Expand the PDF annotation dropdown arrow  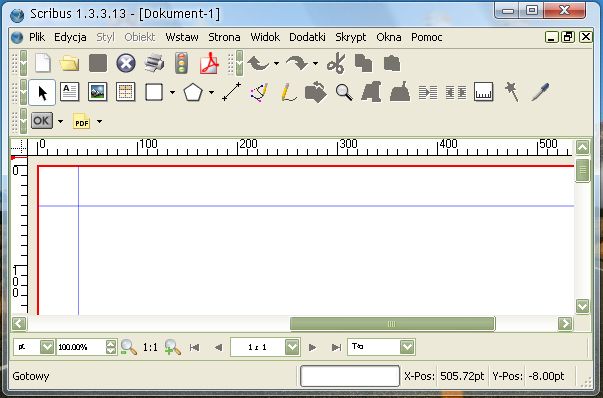click(x=99, y=122)
